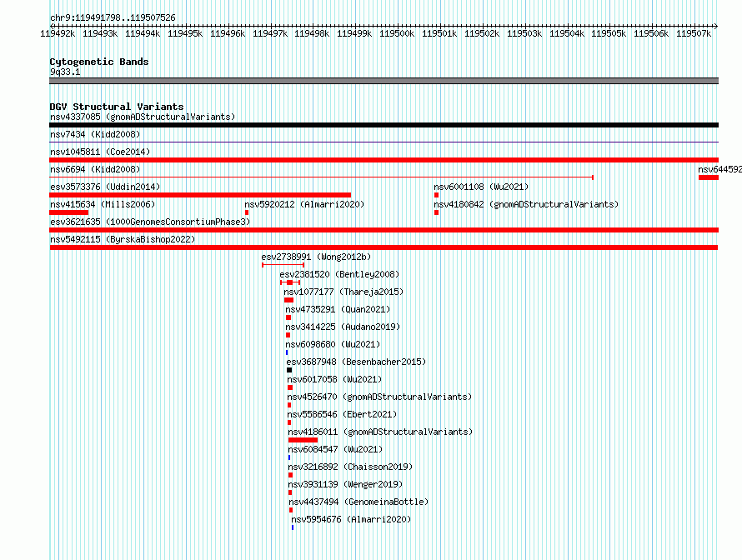The image size is (742, 560).
Task: Open the nsv6694 (Kidd2008) label
Action: pos(95,169)
